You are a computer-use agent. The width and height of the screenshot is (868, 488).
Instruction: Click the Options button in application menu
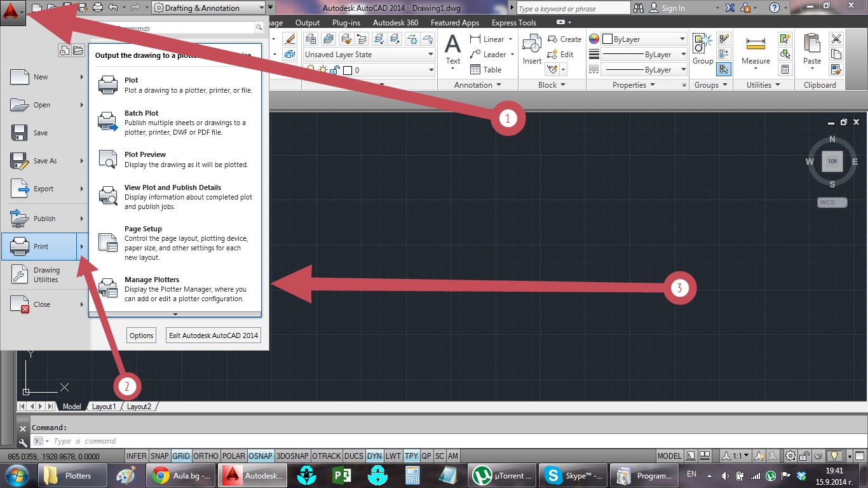(142, 335)
